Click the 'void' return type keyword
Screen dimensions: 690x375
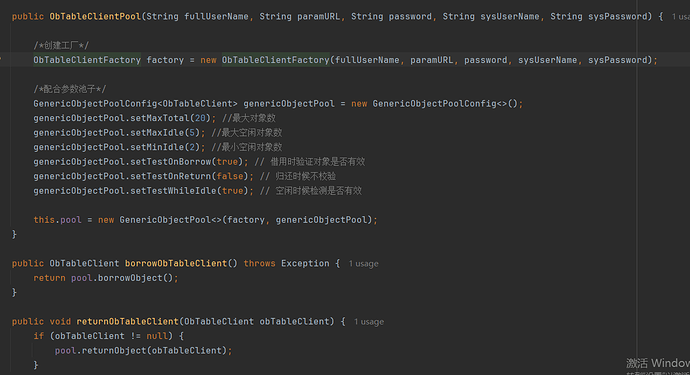(60, 321)
